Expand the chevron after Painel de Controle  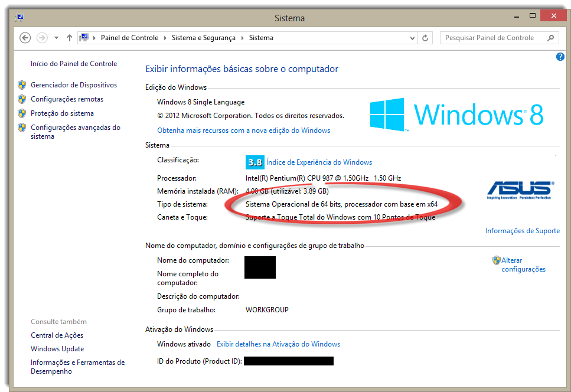coord(165,38)
